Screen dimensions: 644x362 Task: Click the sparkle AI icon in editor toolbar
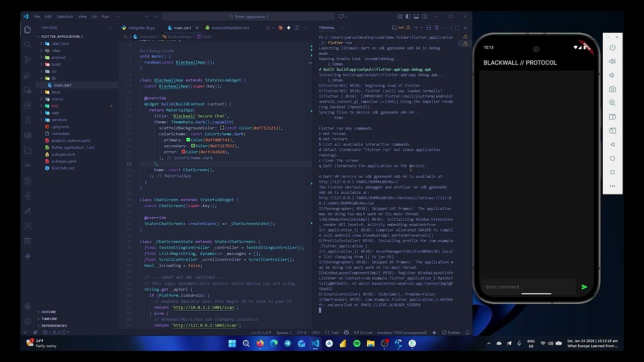point(288,28)
